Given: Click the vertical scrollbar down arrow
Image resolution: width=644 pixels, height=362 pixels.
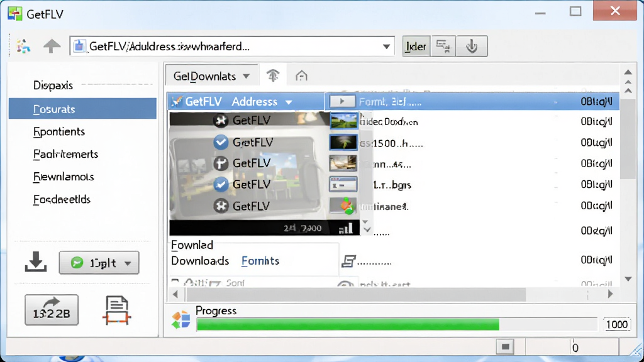Looking at the screenshot, I should [628, 279].
